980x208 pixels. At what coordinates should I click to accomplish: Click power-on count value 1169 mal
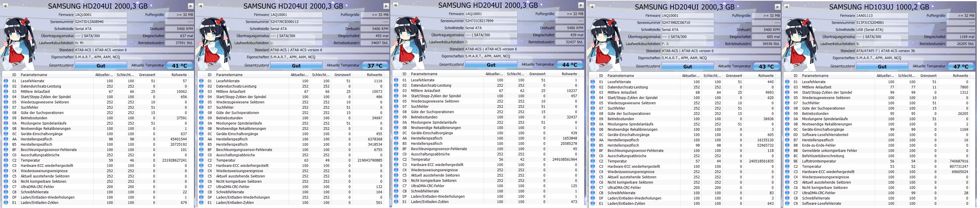[x=961, y=36]
